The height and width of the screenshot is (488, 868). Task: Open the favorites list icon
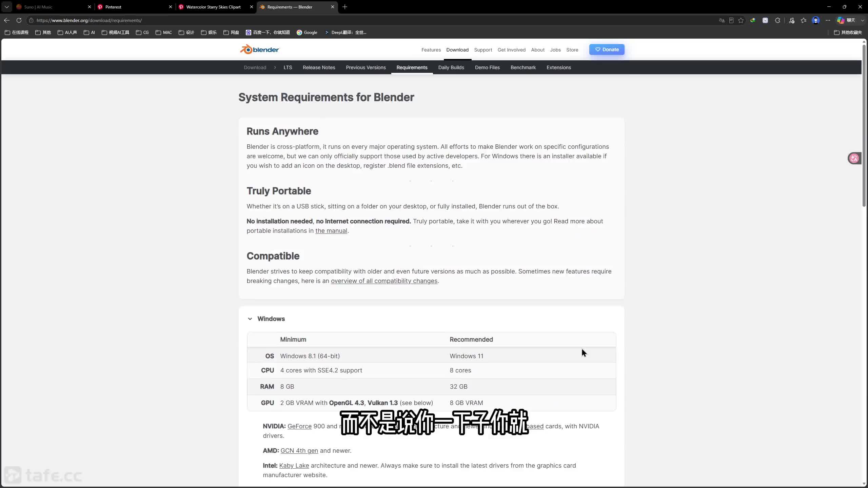tap(804, 20)
